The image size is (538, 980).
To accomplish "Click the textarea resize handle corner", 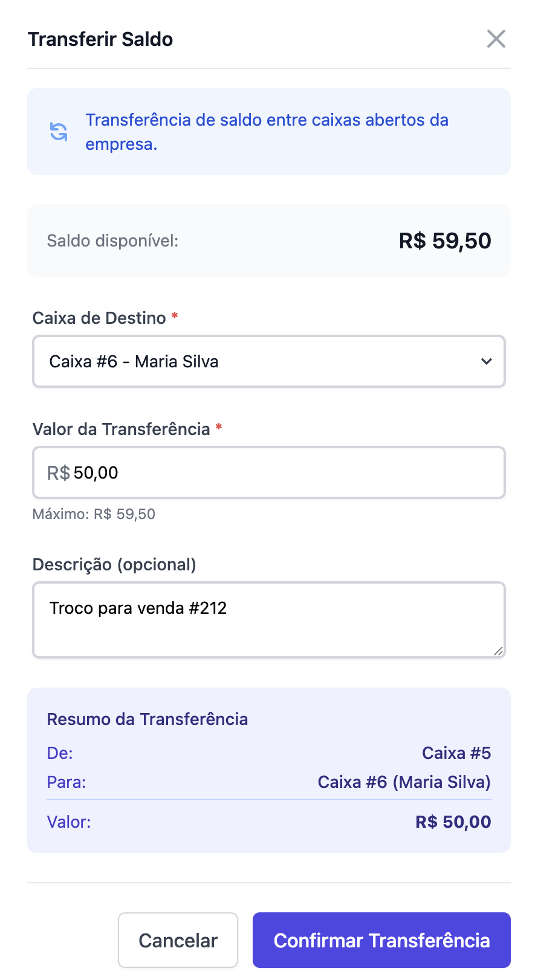I will 498,651.
